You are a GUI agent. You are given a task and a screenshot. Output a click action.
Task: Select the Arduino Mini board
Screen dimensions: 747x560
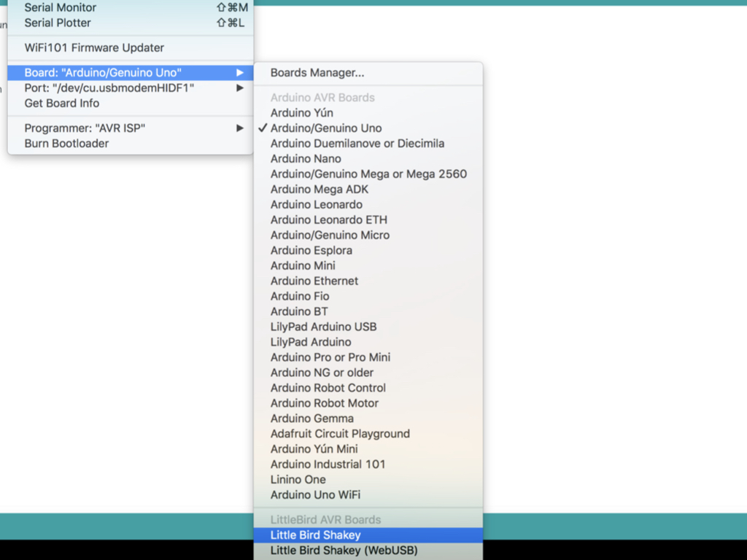(x=368, y=265)
